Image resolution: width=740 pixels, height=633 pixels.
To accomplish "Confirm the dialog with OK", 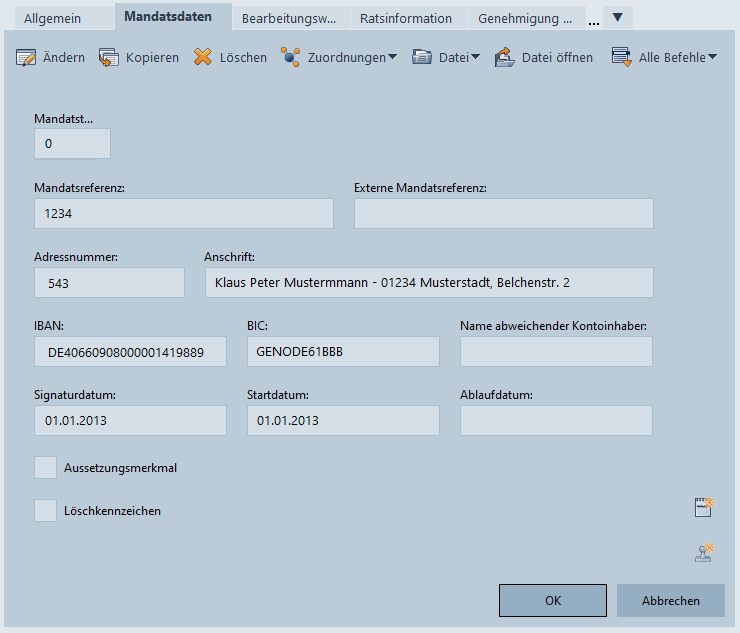I will click(553, 601).
